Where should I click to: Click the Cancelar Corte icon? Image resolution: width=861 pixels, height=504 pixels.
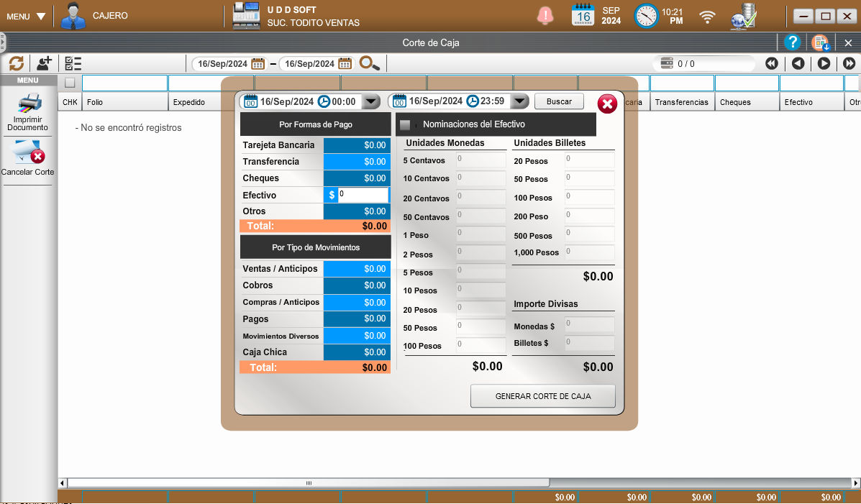29,153
